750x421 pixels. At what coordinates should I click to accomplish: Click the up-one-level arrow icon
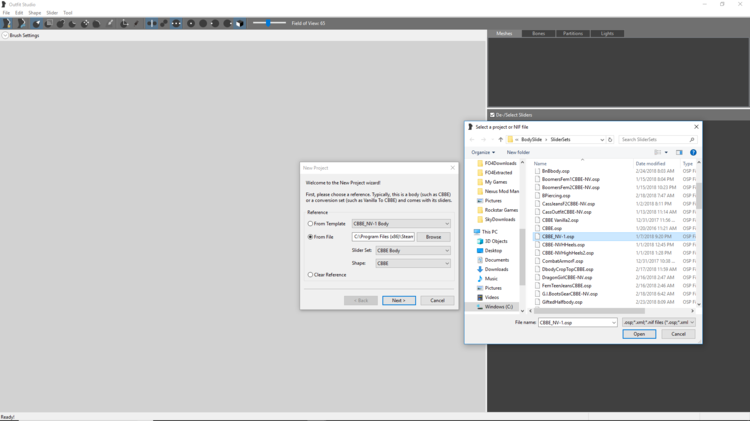coord(501,140)
